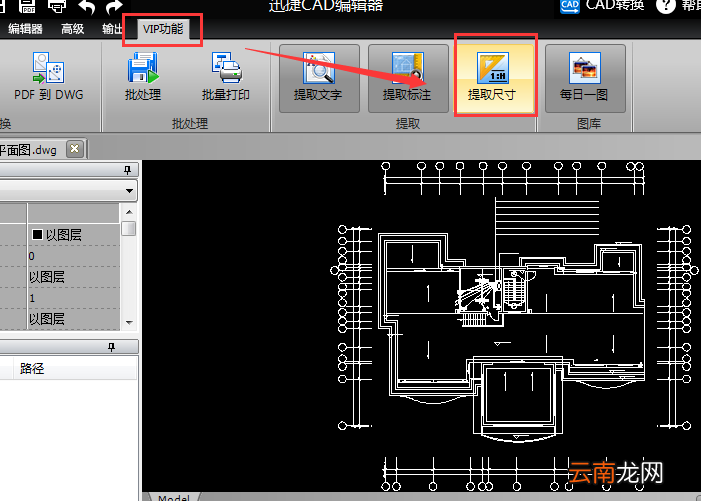Switch to the VIP功能 tab
Screen dimensions: 701x501
click(x=163, y=29)
